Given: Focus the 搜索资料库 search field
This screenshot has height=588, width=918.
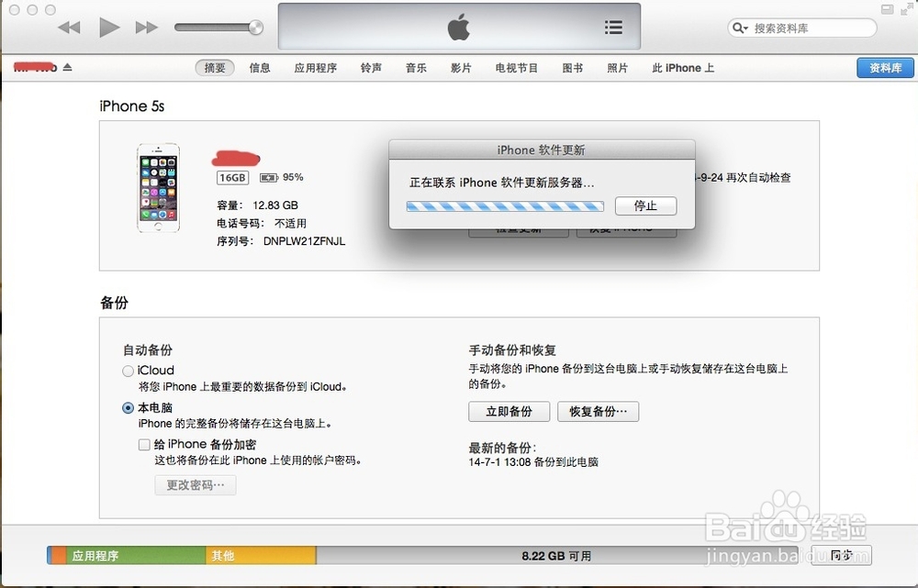Looking at the screenshot, I should pyautogui.click(x=802, y=28).
